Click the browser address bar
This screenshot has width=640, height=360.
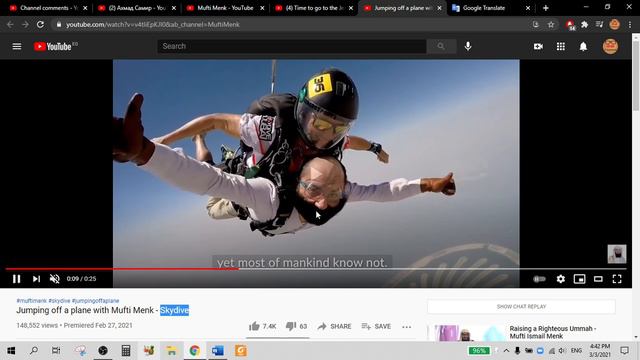pos(294,24)
